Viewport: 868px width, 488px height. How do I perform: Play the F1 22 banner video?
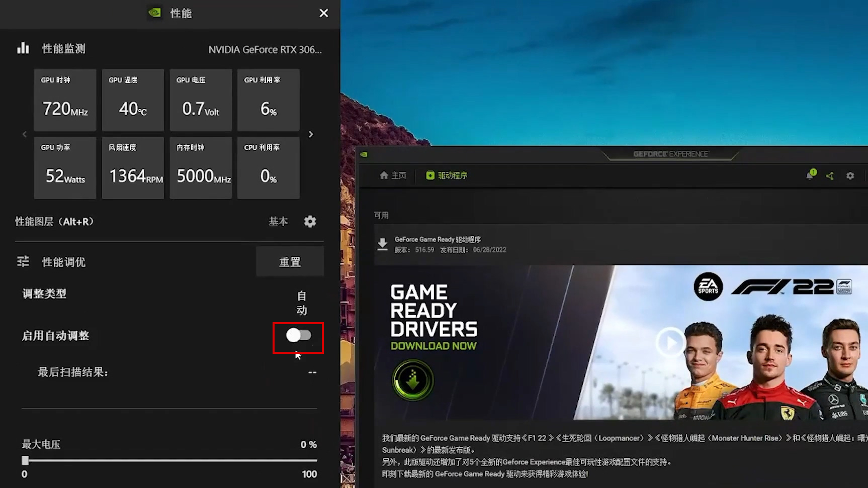click(x=670, y=343)
